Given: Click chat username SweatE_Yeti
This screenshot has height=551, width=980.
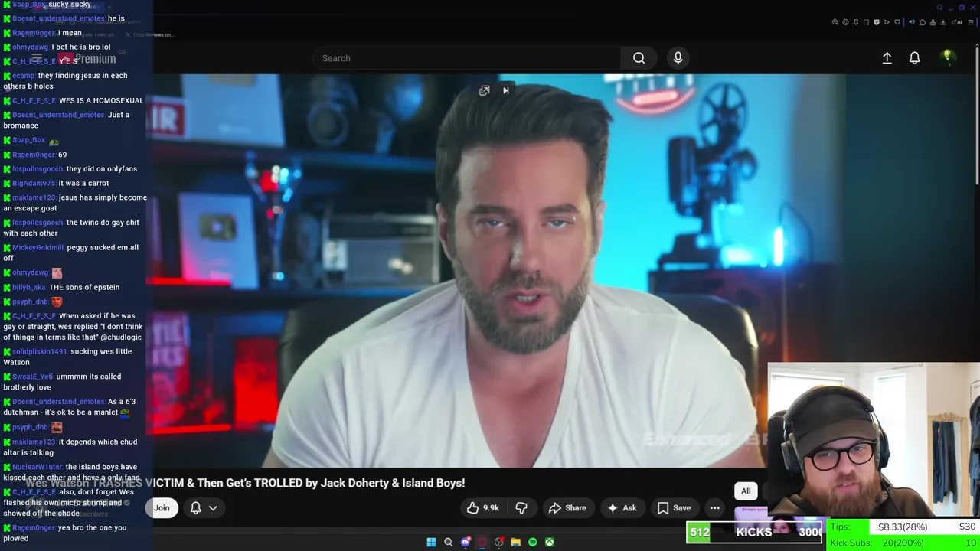Looking at the screenshot, I should point(33,377).
